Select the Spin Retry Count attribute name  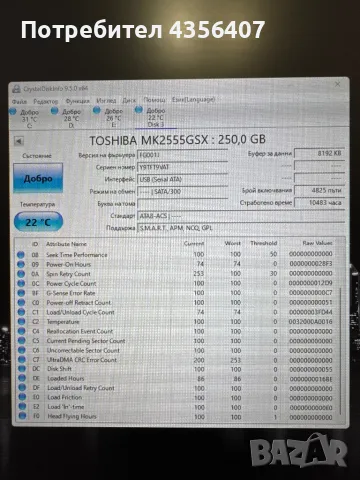(68, 274)
